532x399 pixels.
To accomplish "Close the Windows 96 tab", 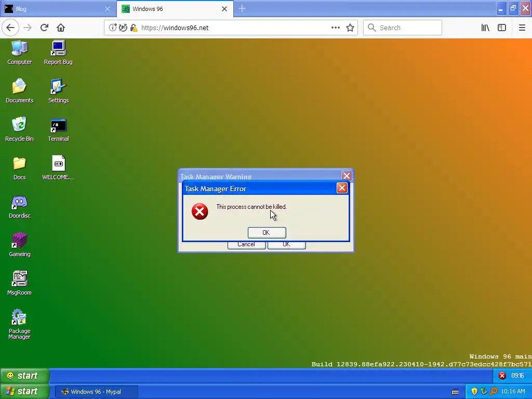I will click(224, 9).
